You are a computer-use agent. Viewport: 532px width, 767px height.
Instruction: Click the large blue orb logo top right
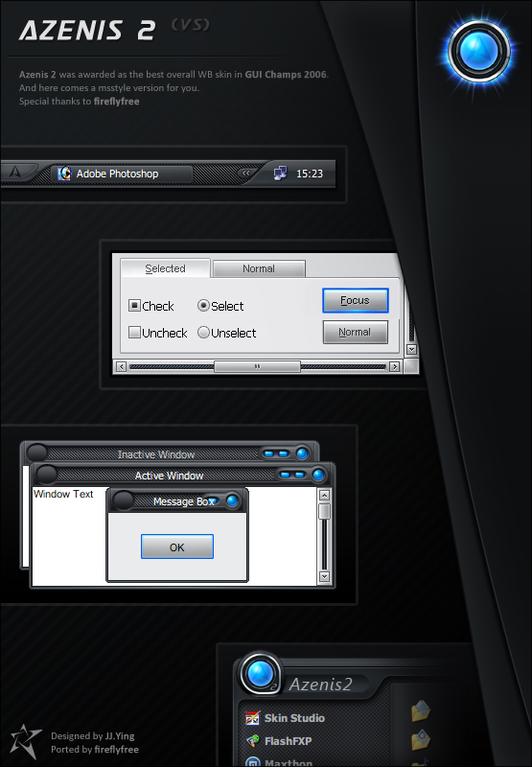pyautogui.click(x=479, y=51)
